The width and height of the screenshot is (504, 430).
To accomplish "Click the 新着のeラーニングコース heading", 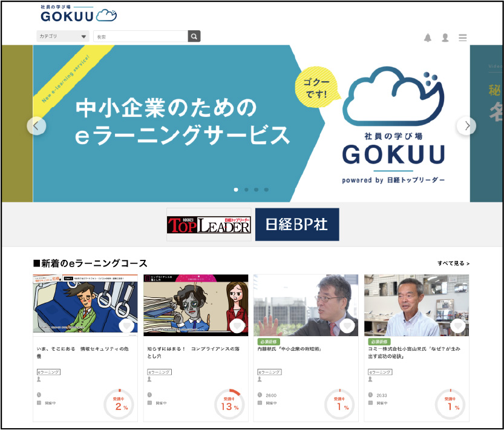I will click(x=90, y=263).
